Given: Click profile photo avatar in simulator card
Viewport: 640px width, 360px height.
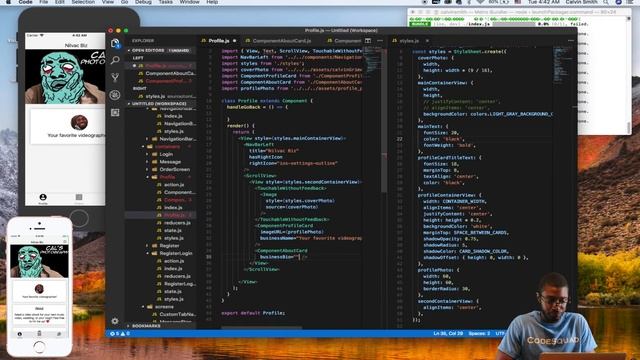Looking at the screenshot, I should pyautogui.click(x=79, y=122).
